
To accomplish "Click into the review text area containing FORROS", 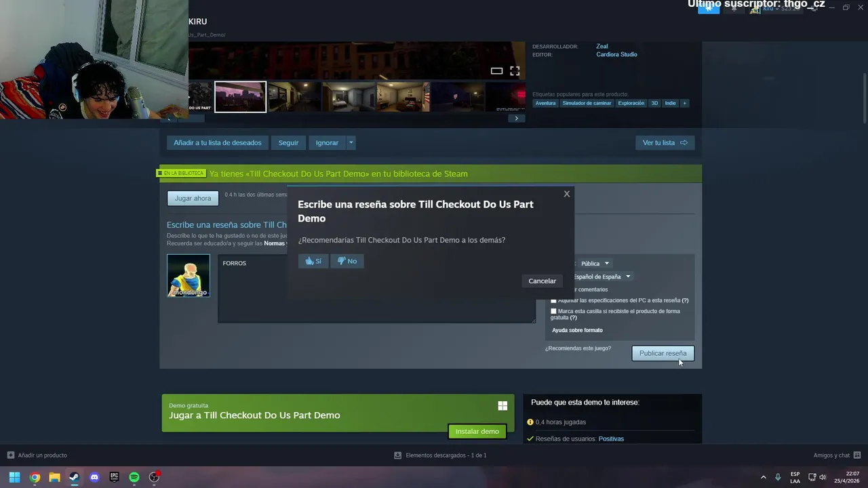I will pyautogui.click(x=376, y=288).
